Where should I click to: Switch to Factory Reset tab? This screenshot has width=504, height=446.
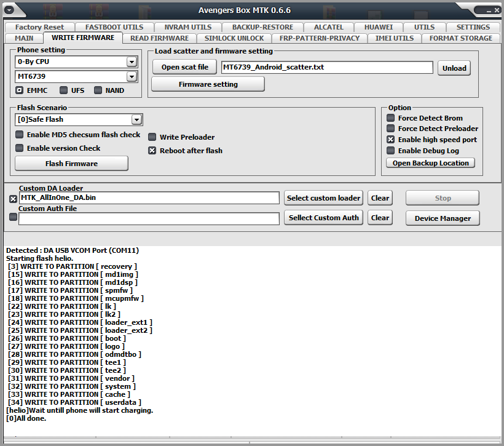pyautogui.click(x=39, y=27)
